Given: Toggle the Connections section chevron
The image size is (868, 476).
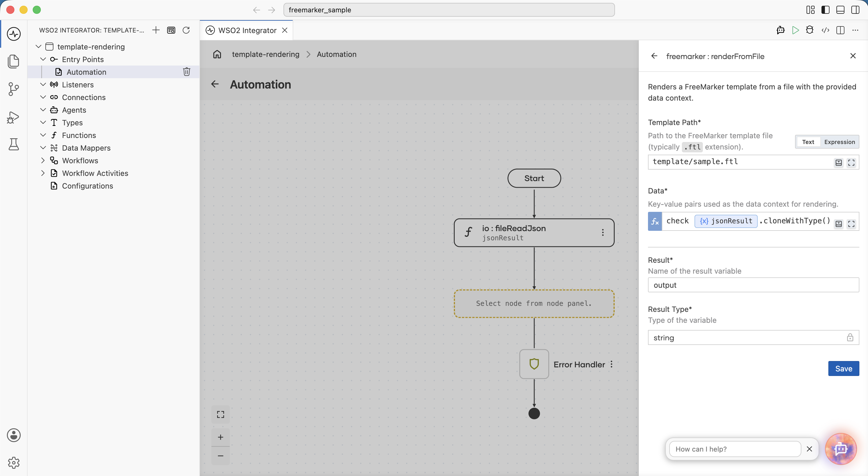Looking at the screenshot, I should pos(43,97).
